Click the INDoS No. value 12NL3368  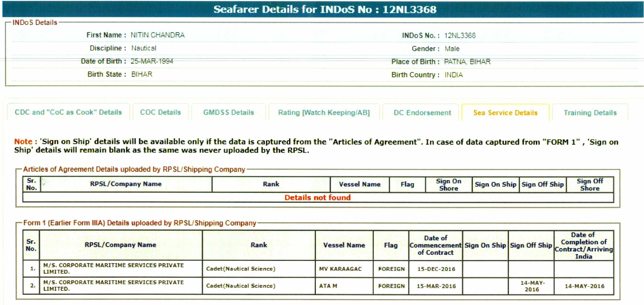point(460,35)
